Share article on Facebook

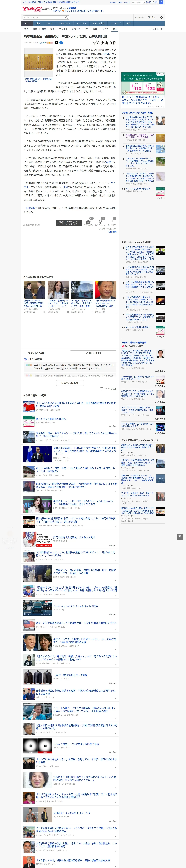(61, 43)
